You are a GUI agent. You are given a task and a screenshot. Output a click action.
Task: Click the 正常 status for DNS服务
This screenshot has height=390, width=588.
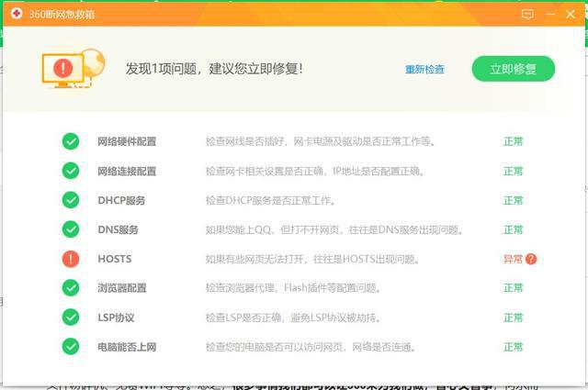(513, 229)
